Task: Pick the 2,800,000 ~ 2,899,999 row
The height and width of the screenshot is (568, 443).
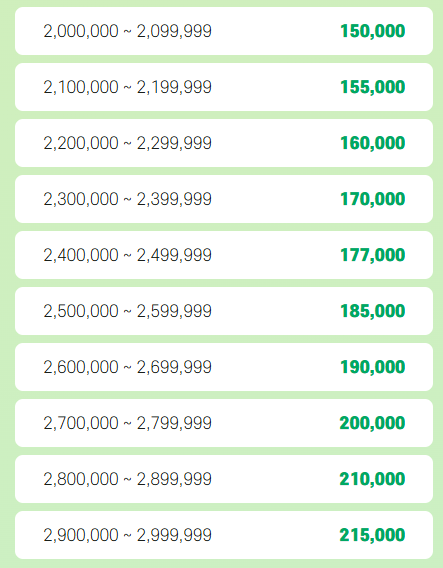Action: pyautogui.click(x=224, y=479)
